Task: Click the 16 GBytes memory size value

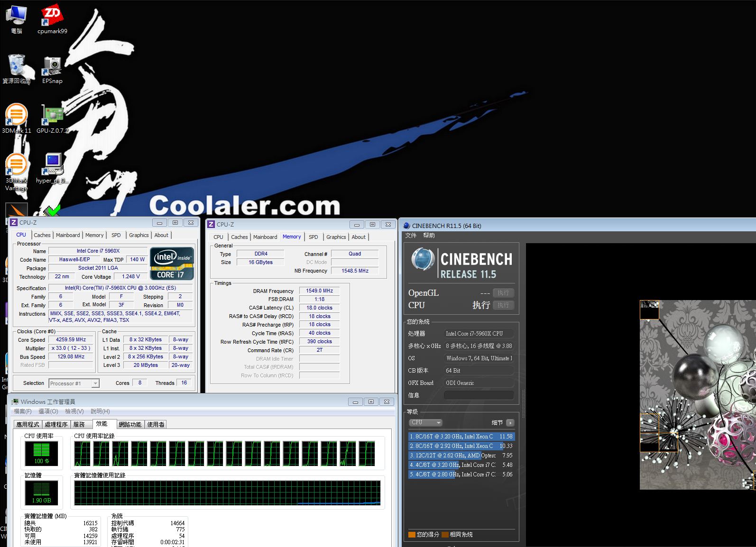Action: click(260, 263)
